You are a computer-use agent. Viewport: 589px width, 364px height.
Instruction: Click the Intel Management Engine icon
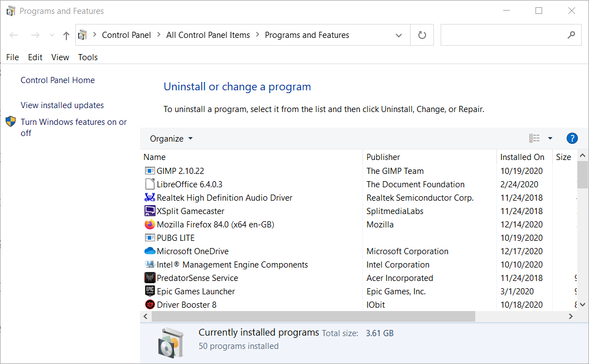click(150, 265)
